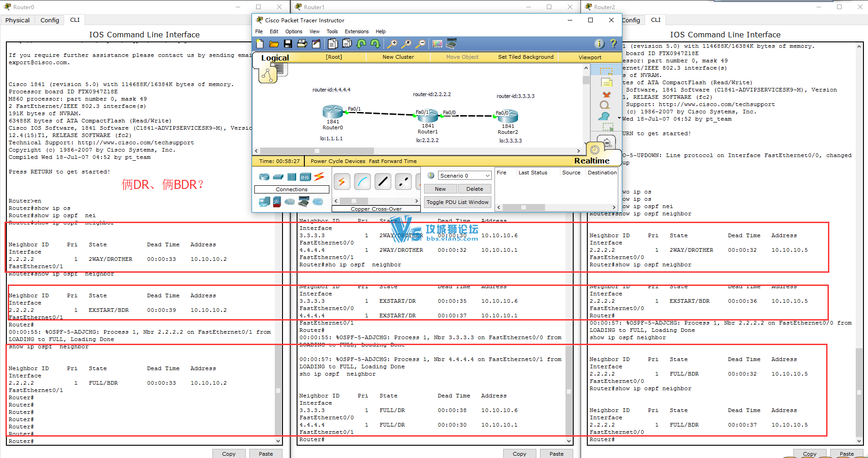Open the custom devices dialog icon
This screenshot has height=458, width=868.
(451, 44)
